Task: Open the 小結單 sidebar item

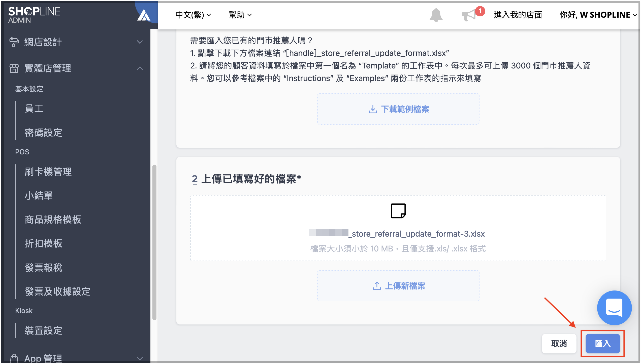Action: coord(39,195)
